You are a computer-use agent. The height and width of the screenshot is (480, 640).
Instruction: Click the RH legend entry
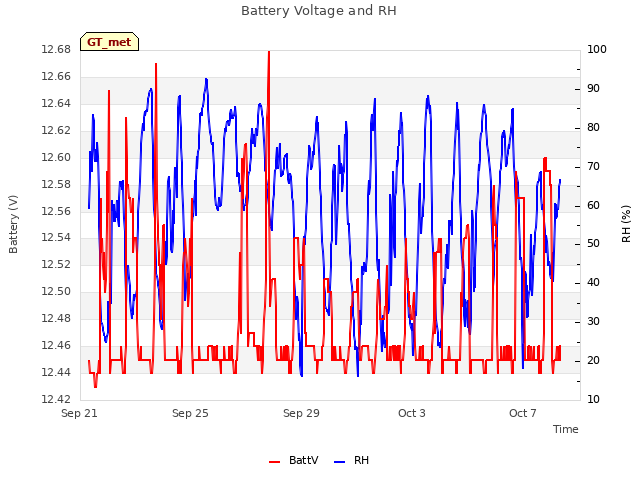click(351, 460)
